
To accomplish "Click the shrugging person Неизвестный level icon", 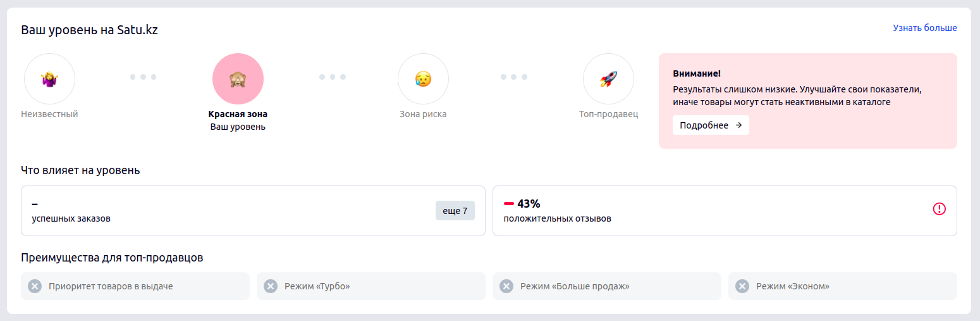I will coord(49,79).
